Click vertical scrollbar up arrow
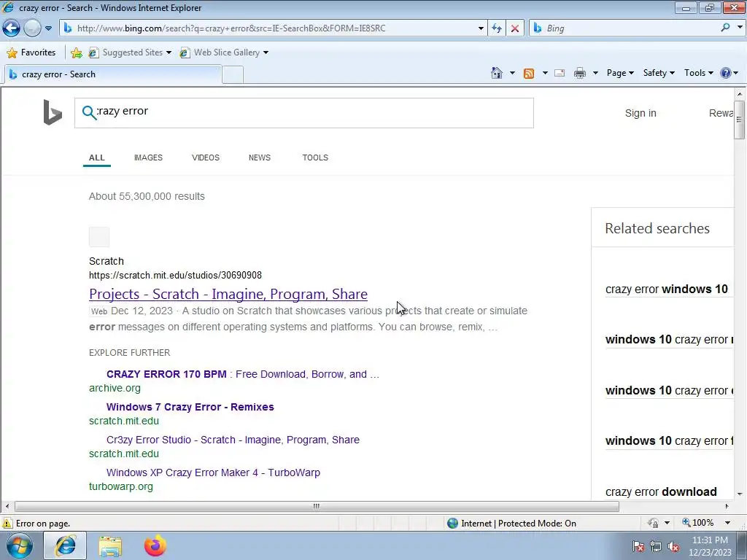The image size is (747, 560). click(x=740, y=94)
